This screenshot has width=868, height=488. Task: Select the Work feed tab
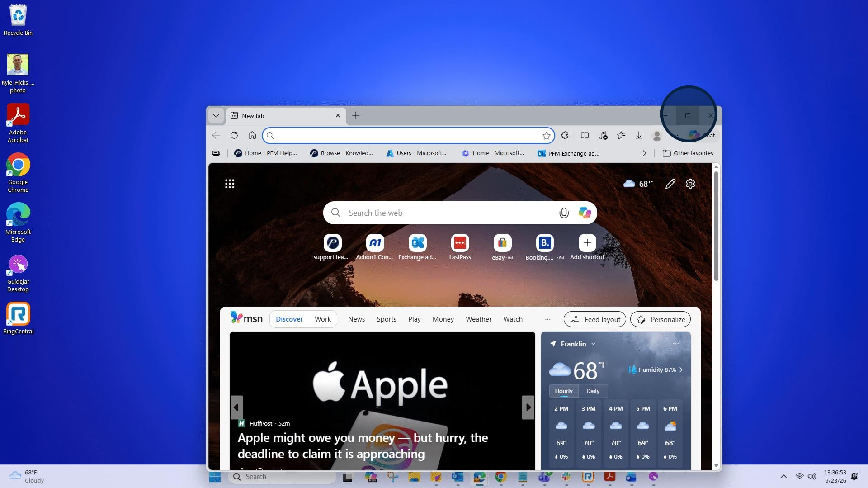[323, 319]
